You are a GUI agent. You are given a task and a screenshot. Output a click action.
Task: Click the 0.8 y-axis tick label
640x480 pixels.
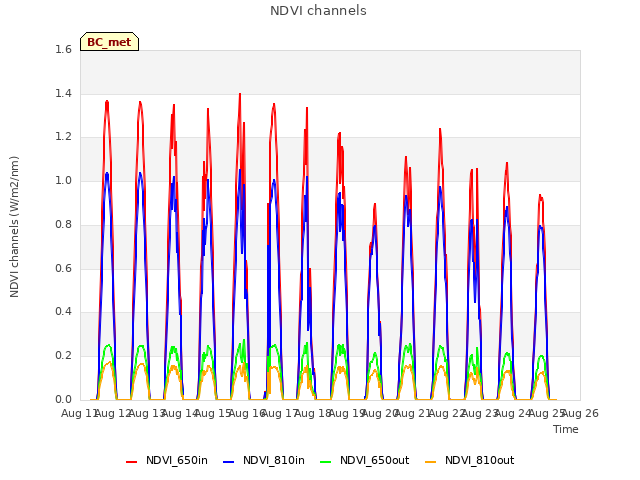click(x=63, y=224)
